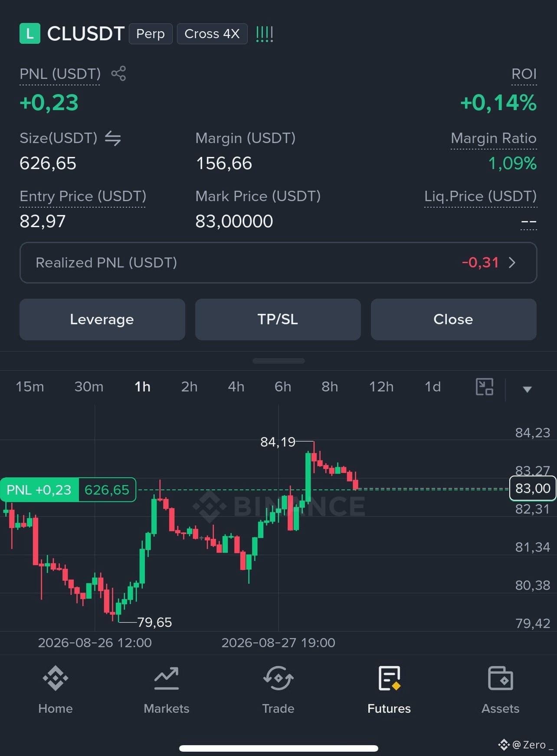Image resolution: width=557 pixels, height=756 pixels.
Task: Open Markets tab icon
Action: 167,678
